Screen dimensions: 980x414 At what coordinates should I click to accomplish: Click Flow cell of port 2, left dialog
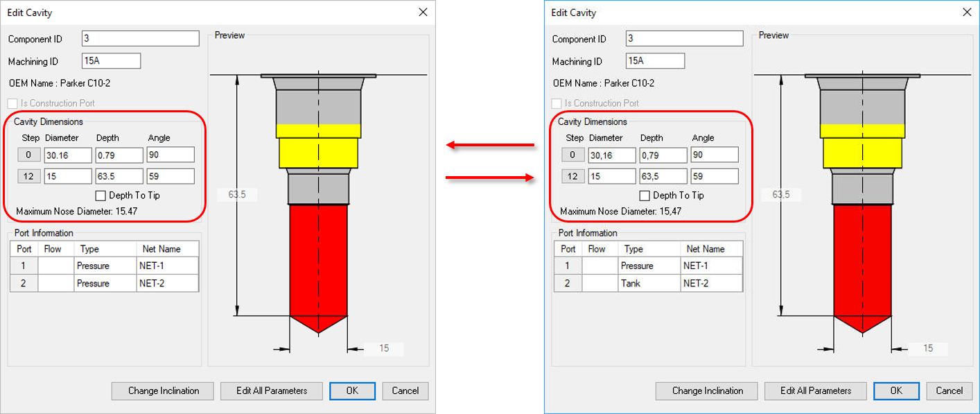click(x=56, y=283)
